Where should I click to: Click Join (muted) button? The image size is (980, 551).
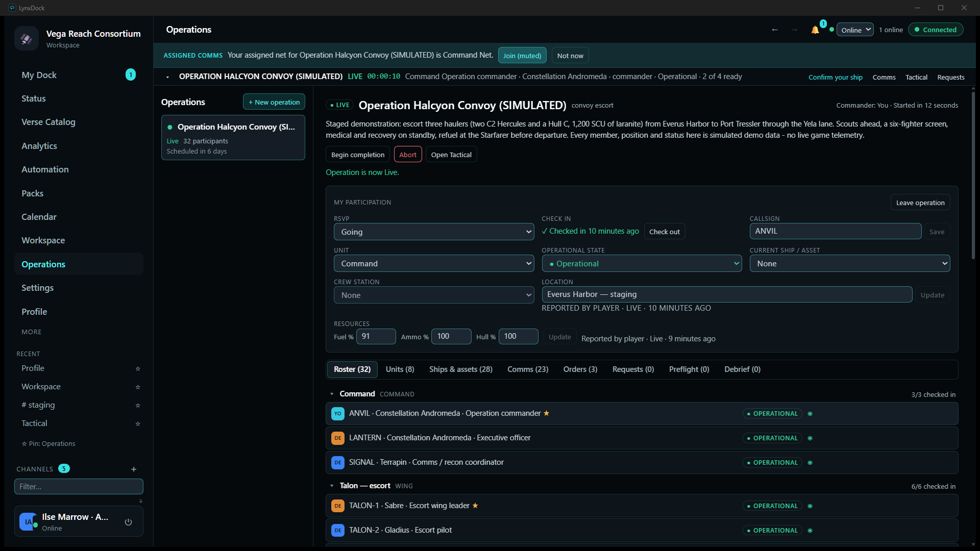(x=522, y=56)
